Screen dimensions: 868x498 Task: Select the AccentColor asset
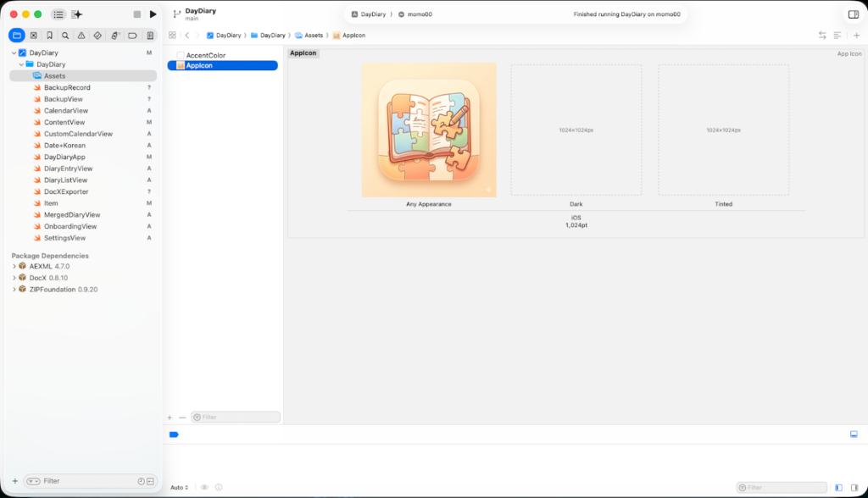pyautogui.click(x=205, y=55)
